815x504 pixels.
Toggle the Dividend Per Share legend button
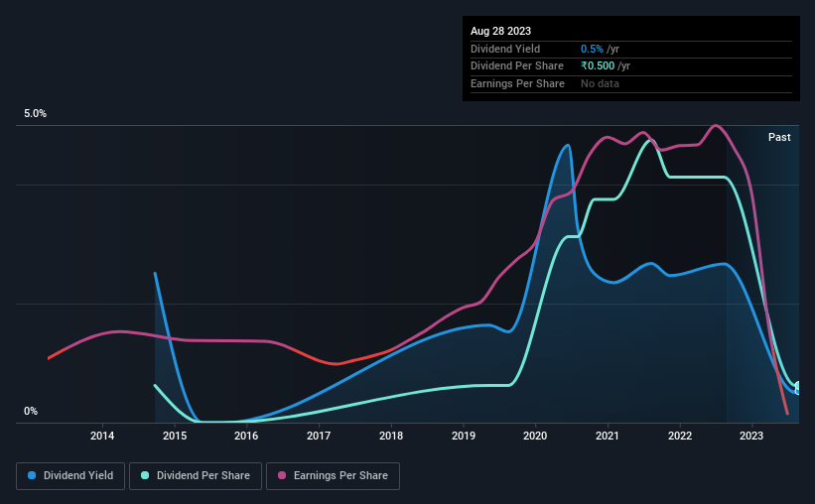(x=196, y=476)
